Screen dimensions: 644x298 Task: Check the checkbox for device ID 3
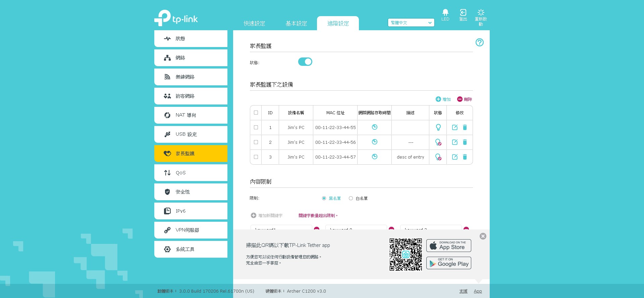click(256, 157)
